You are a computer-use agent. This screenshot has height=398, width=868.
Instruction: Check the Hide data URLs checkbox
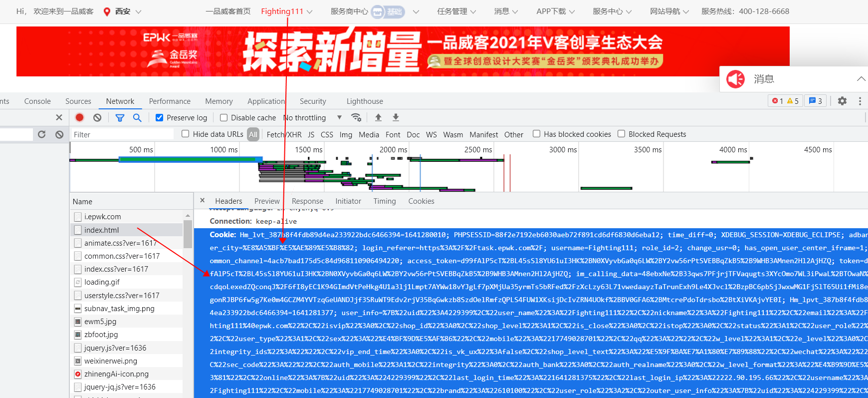[x=185, y=134]
